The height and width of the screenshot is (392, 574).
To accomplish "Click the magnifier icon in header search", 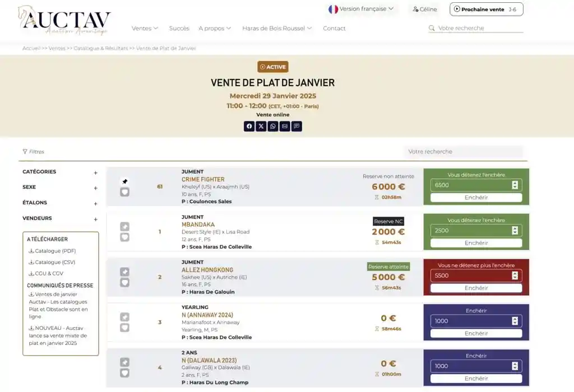I will [x=432, y=28].
